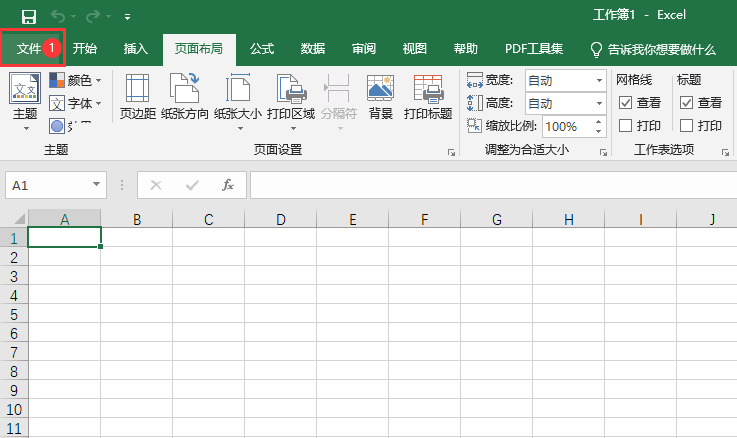Select the 页面布局 tab
This screenshot has height=438, width=737.
click(199, 48)
